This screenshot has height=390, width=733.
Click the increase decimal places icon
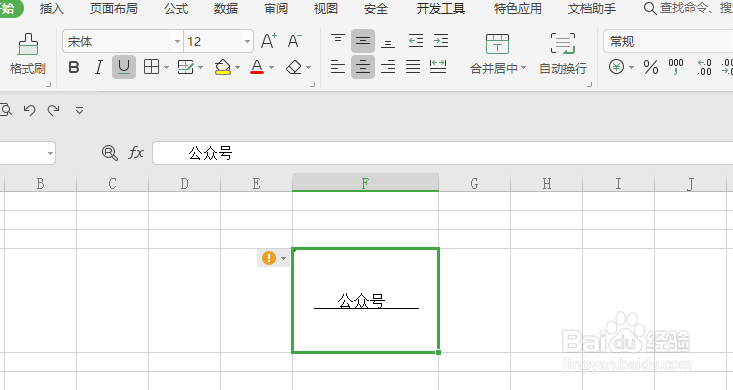(704, 67)
